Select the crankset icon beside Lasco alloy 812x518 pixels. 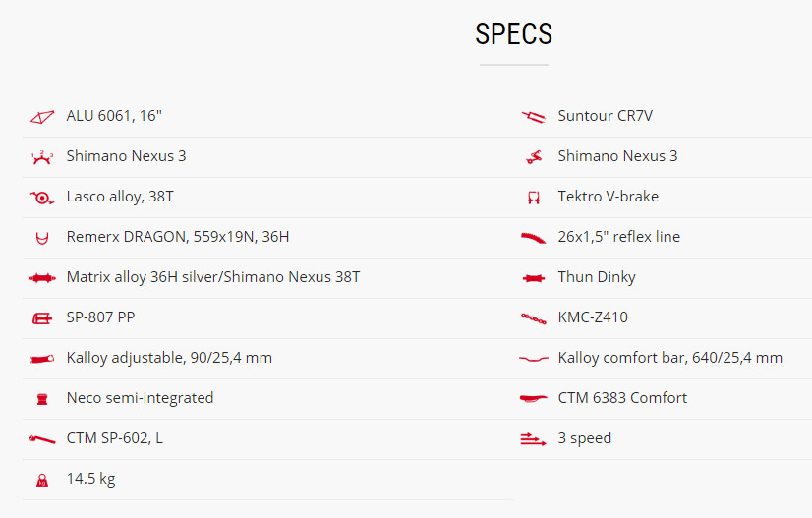42,198
